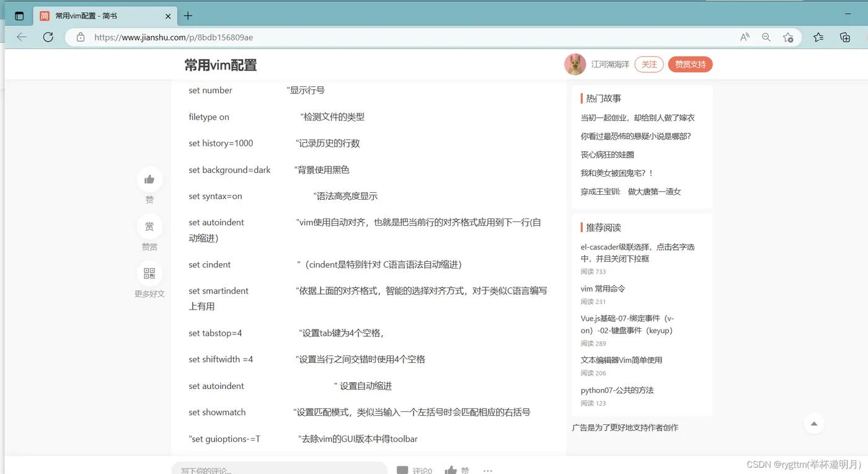Click the zoom out magnifier icon
This screenshot has height=474, width=868.
(x=766, y=37)
